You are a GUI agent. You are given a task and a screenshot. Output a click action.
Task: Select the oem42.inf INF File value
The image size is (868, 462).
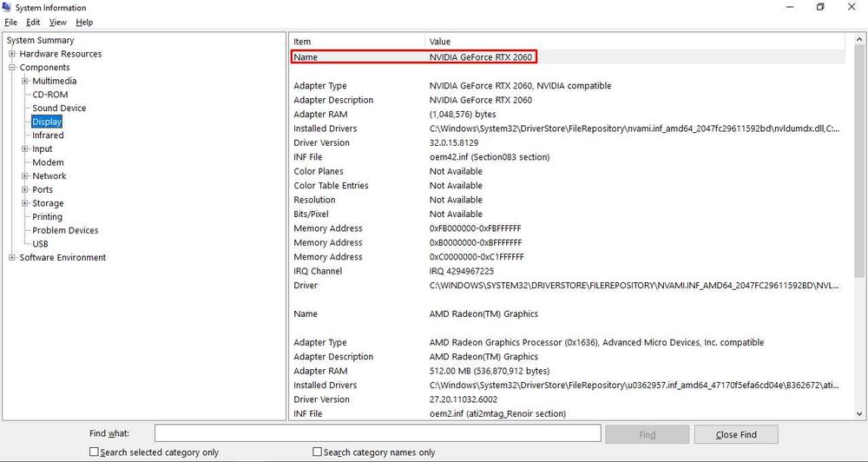[490, 157]
